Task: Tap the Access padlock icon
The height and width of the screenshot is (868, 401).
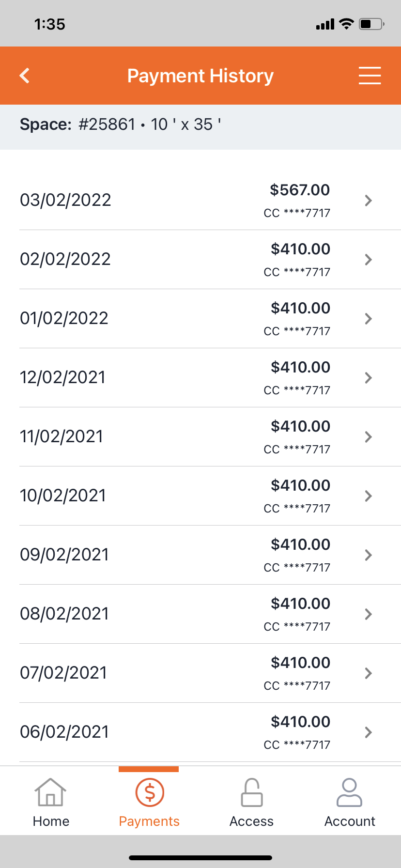Action: coord(252,792)
